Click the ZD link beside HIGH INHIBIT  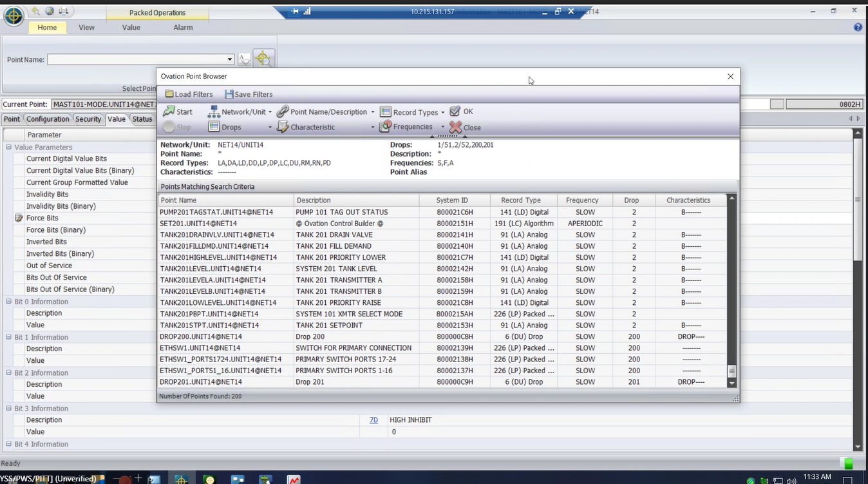(373, 420)
